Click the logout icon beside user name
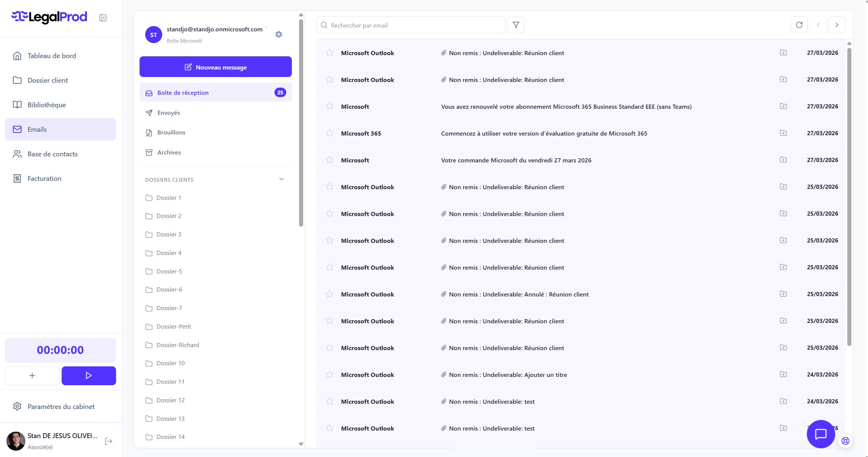 coord(108,441)
